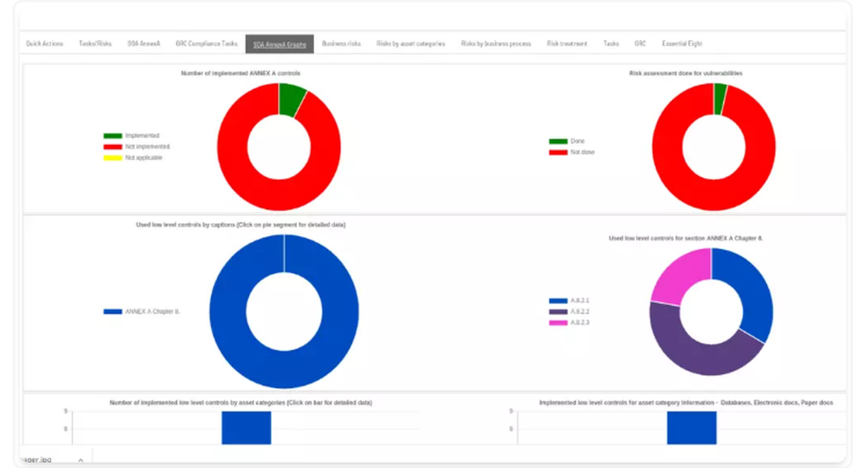Open the Essential Eight tab
Viewport: 868px width, 468px height.
pyautogui.click(x=682, y=43)
